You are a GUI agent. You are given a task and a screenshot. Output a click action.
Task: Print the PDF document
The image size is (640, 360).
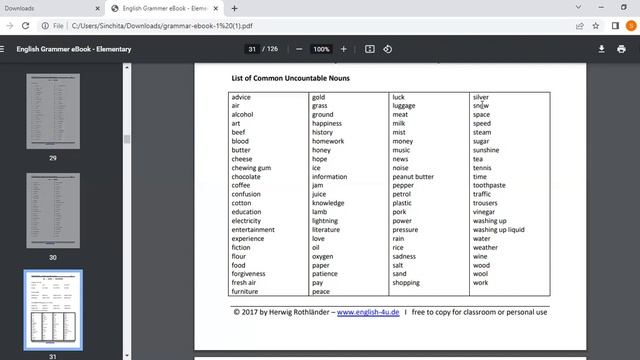pos(621,49)
